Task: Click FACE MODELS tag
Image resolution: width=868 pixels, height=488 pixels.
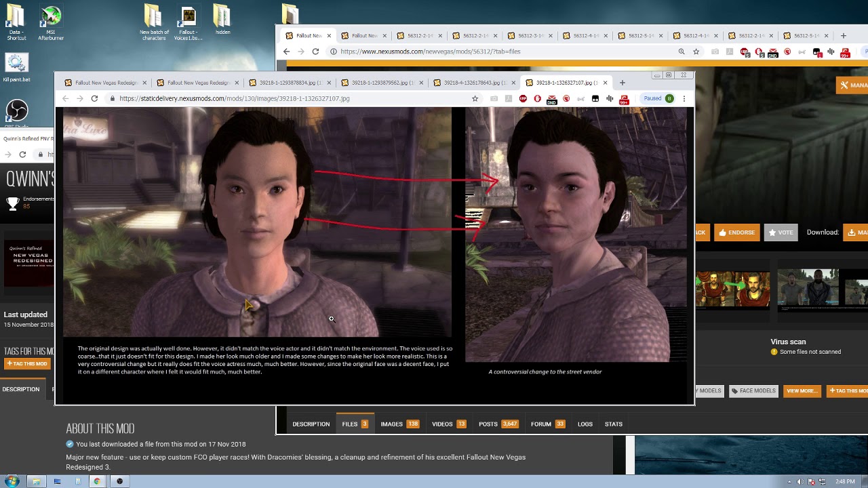Action: pyautogui.click(x=753, y=391)
